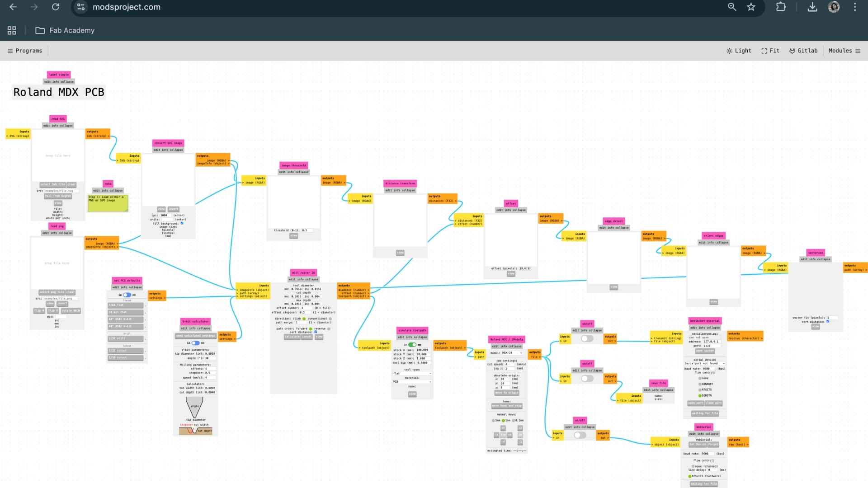Reload the modsproject.com page

point(55,7)
